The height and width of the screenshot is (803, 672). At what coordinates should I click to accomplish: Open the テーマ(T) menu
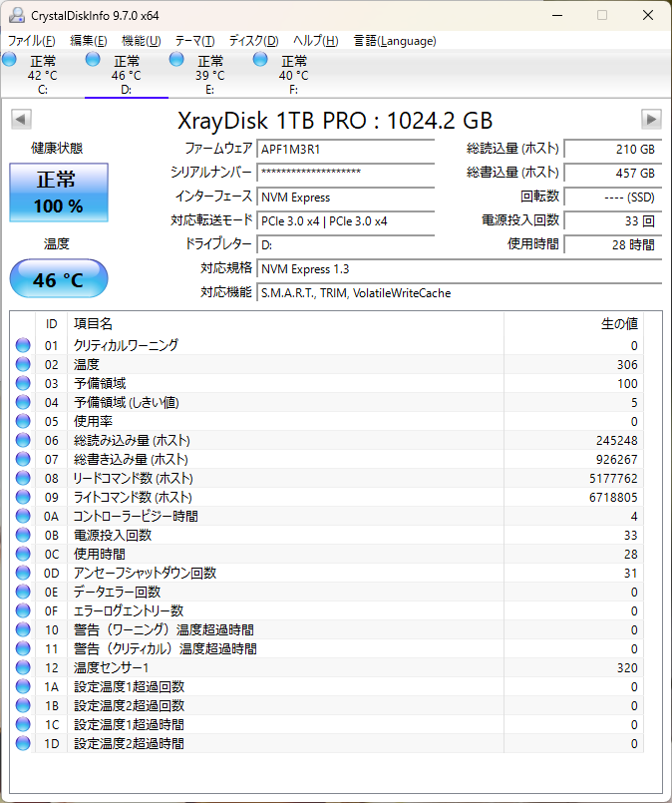(194, 41)
